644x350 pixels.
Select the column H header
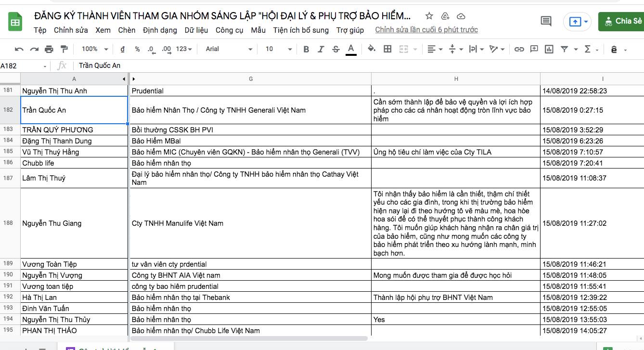coord(456,79)
